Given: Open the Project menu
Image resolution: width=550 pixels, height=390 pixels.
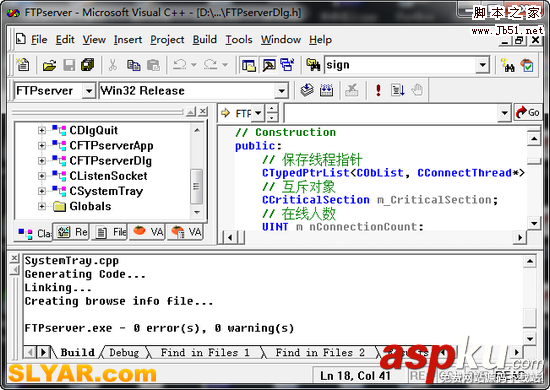Looking at the screenshot, I should click(x=167, y=40).
